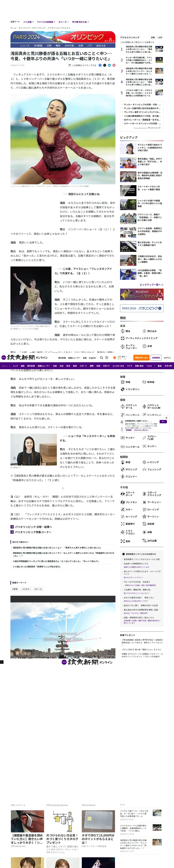Share the article by email icon
174x868 pixels.
[x=114, y=65]
